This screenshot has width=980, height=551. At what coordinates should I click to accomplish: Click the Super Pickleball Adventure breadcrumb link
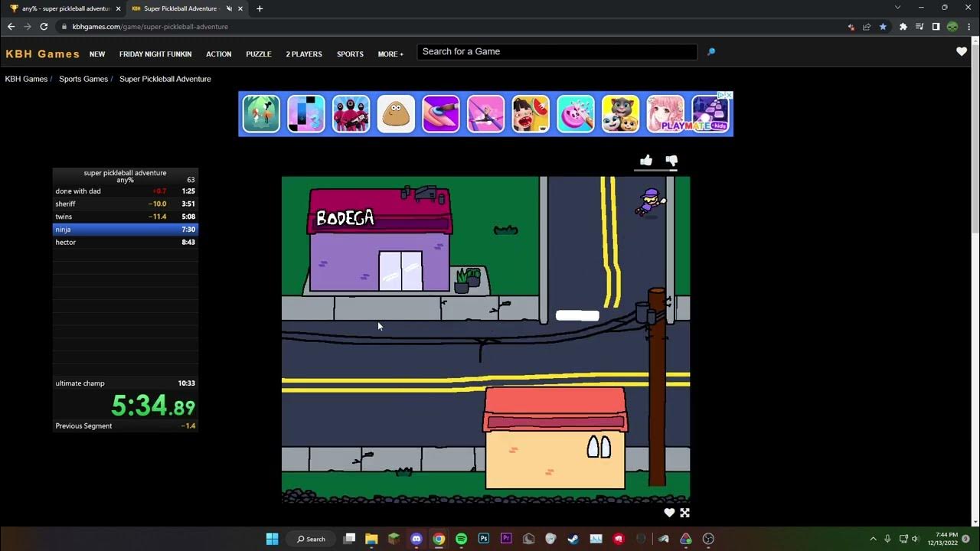(x=165, y=79)
